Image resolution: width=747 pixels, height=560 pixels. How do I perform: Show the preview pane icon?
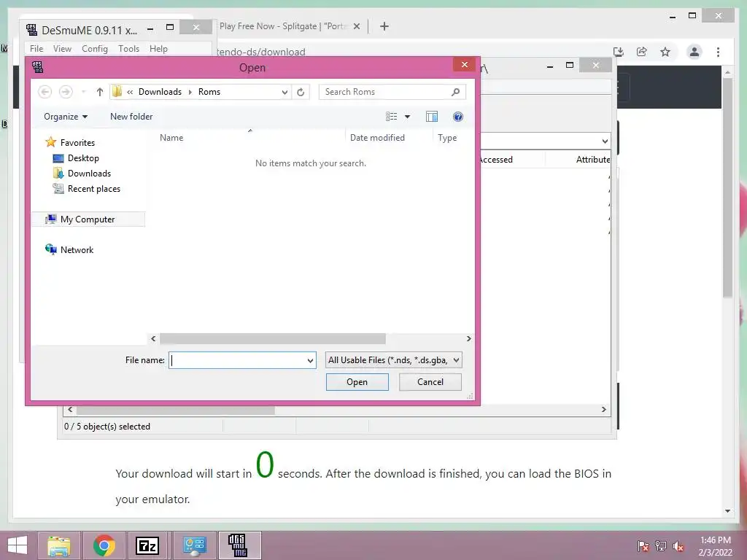click(x=432, y=117)
